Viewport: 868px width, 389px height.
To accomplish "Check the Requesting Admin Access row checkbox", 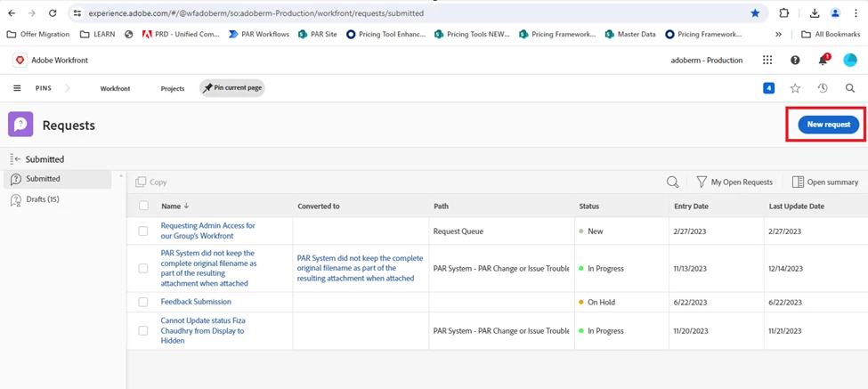I will tap(142, 231).
